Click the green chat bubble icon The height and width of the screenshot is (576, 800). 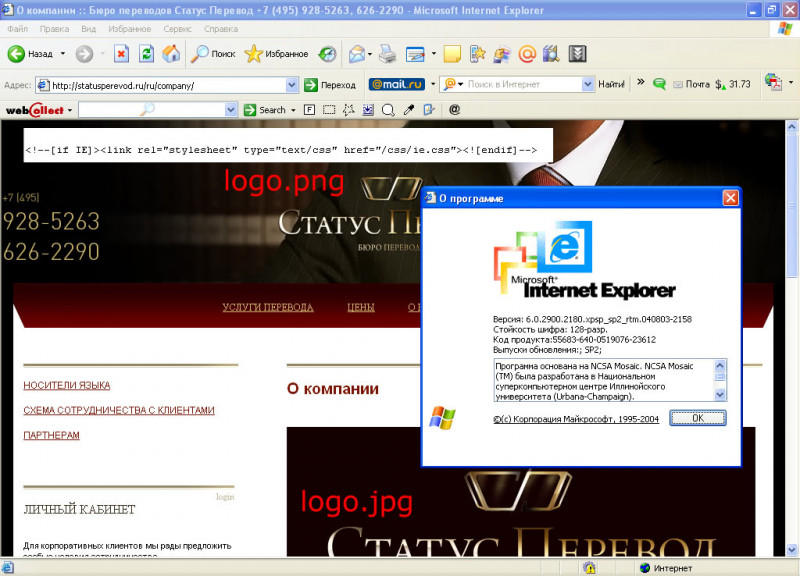click(659, 84)
